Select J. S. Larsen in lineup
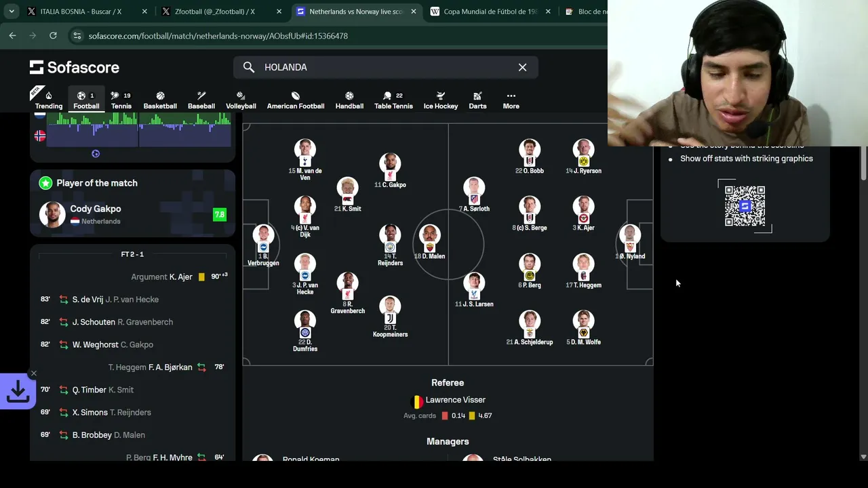Screen dimensions: 868x488 [x=474, y=290]
